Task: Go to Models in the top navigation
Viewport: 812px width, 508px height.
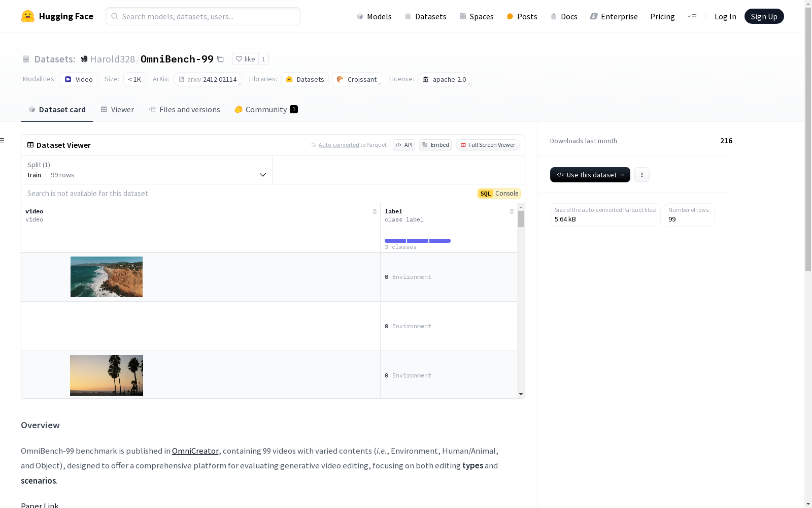Action: [x=374, y=16]
